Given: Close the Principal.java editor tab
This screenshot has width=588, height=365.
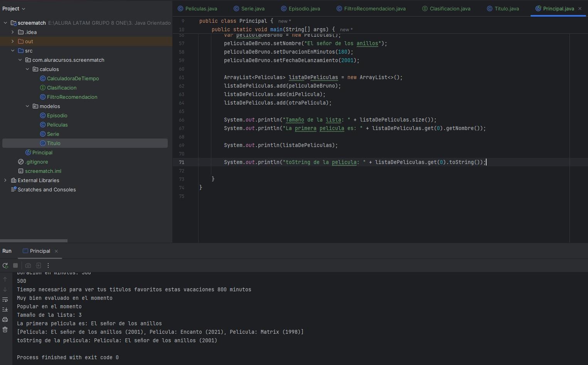Looking at the screenshot, I should (580, 8).
